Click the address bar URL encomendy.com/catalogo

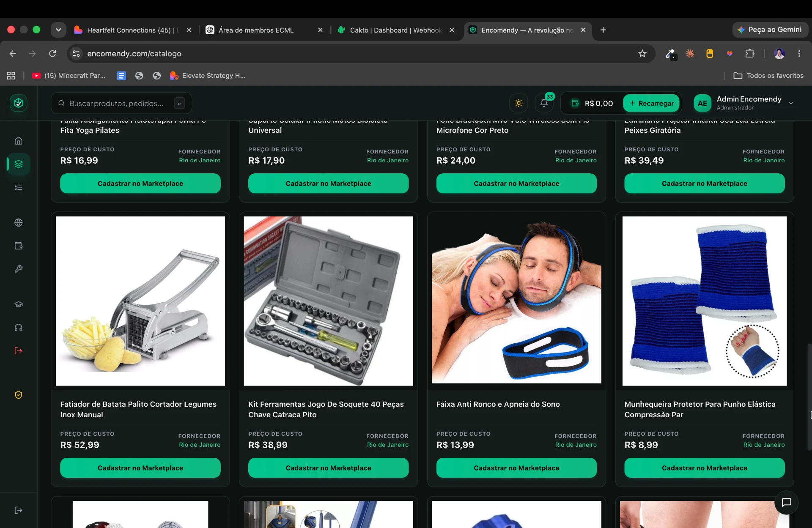[x=134, y=54]
